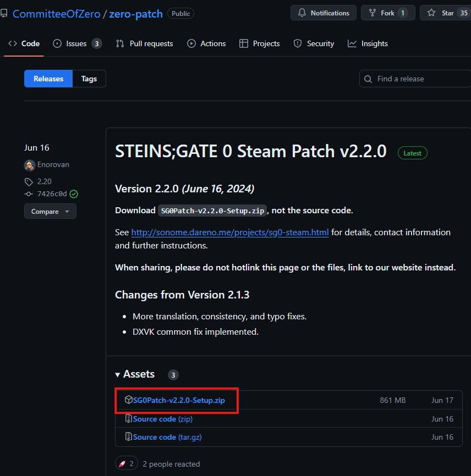
Task: Click the Notifications bell button
Action: (x=324, y=13)
